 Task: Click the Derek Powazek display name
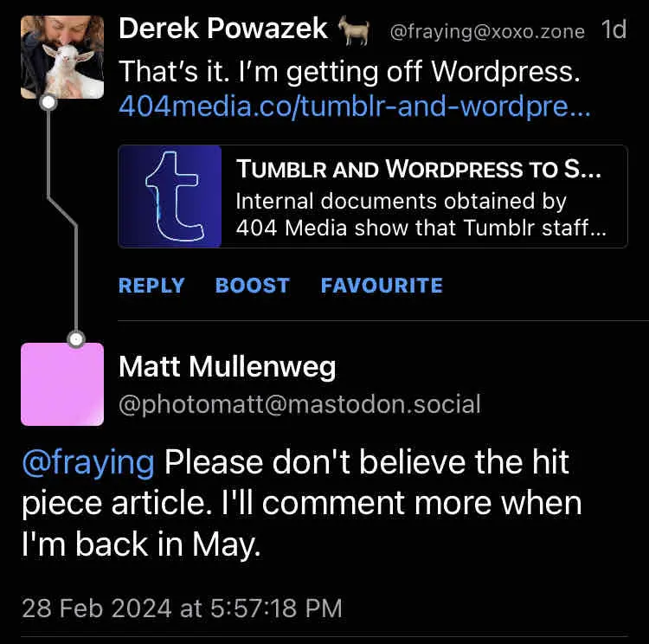pyautogui.click(x=222, y=29)
